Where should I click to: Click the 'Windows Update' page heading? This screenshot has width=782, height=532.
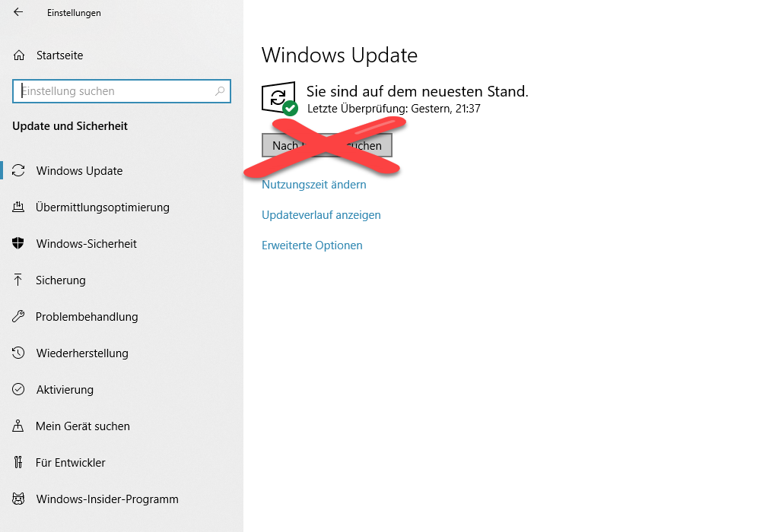(x=339, y=55)
